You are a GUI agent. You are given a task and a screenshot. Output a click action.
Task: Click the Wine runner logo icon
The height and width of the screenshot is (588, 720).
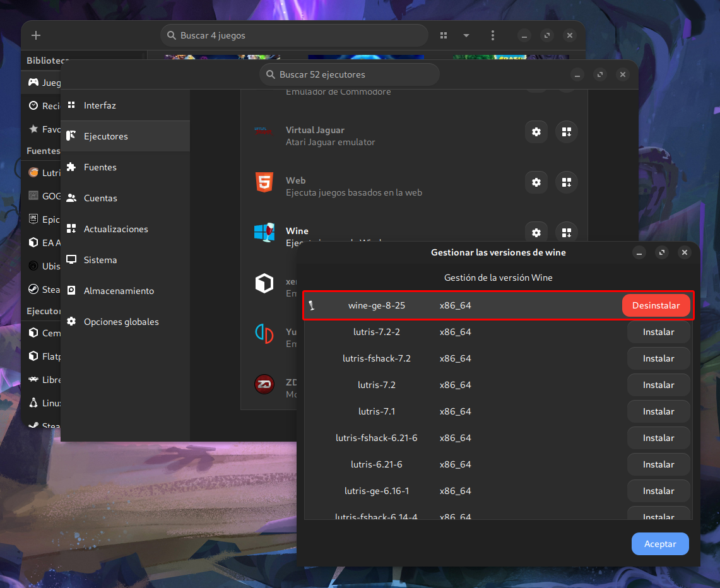[264, 232]
